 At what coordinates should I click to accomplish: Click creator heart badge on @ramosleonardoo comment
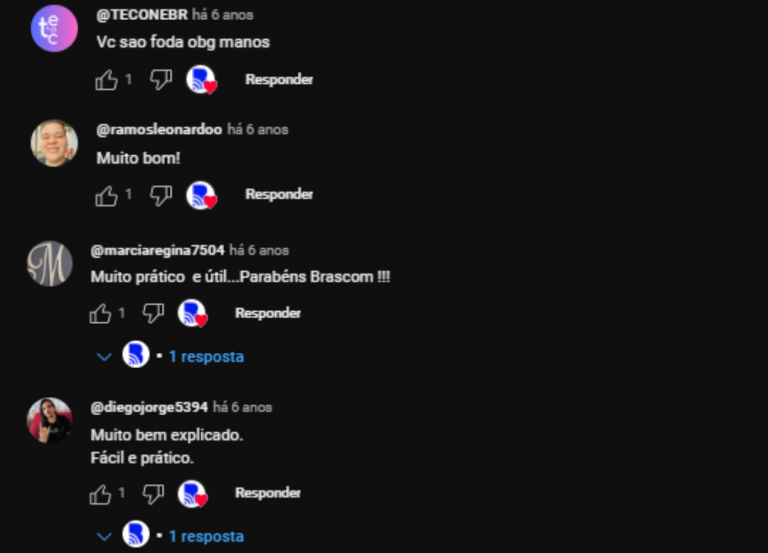[x=201, y=195]
